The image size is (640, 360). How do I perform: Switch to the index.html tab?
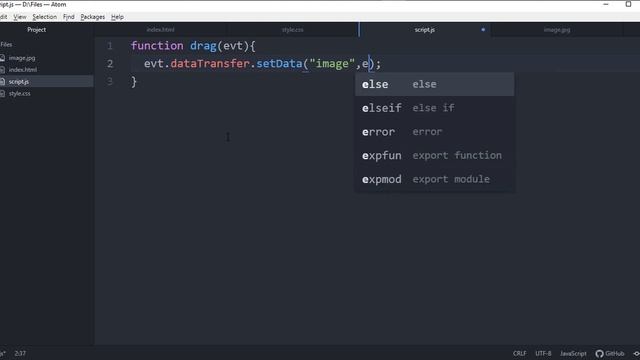(160, 30)
